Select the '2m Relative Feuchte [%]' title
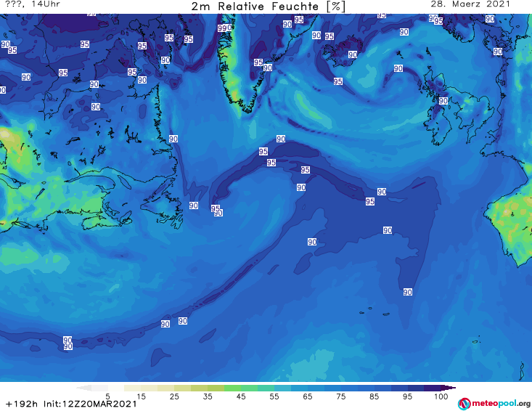The width and height of the screenshot is (532, 411). (268, 7)
